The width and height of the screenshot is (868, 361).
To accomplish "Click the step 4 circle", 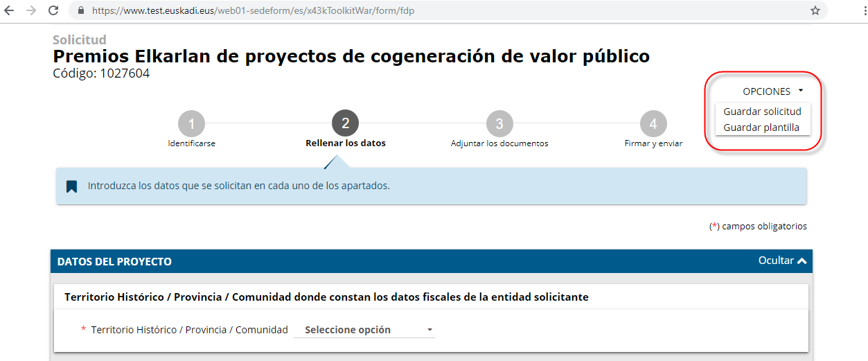I will tap(653, 124).
